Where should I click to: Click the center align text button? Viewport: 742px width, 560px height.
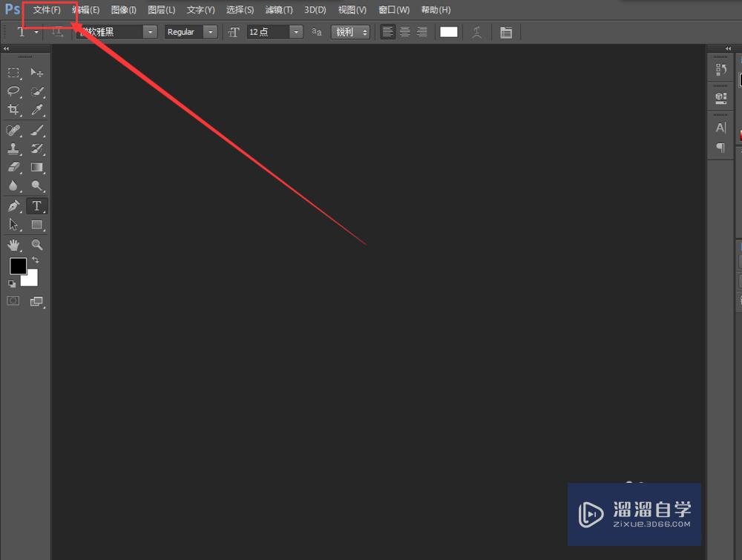click(405, 32)
